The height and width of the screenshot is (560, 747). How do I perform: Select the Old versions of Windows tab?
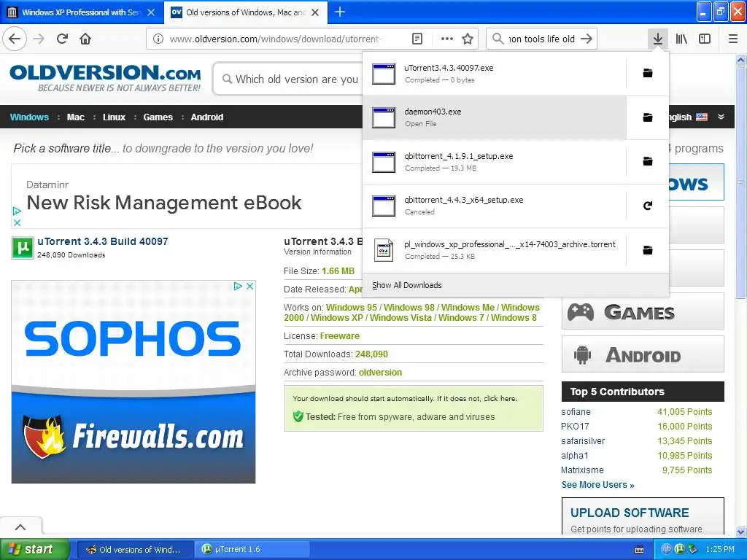coord(246,12)
